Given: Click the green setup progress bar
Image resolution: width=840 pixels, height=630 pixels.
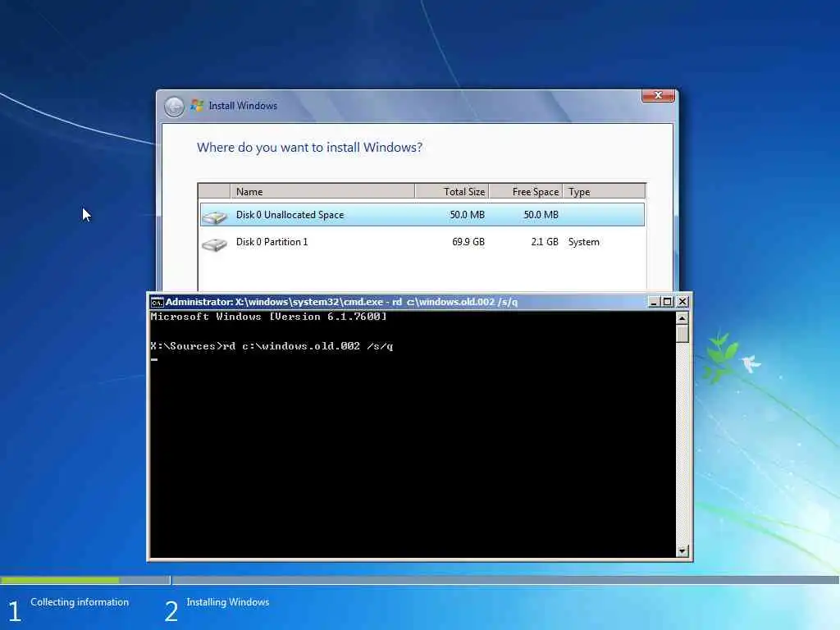Looking at the screenshot, I should point(60,580).
